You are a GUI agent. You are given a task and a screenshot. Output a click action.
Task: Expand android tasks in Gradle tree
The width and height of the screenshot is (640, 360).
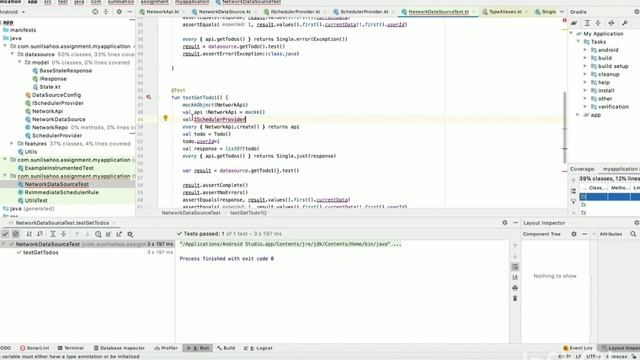pyautogui.click(x=585, y=50)
